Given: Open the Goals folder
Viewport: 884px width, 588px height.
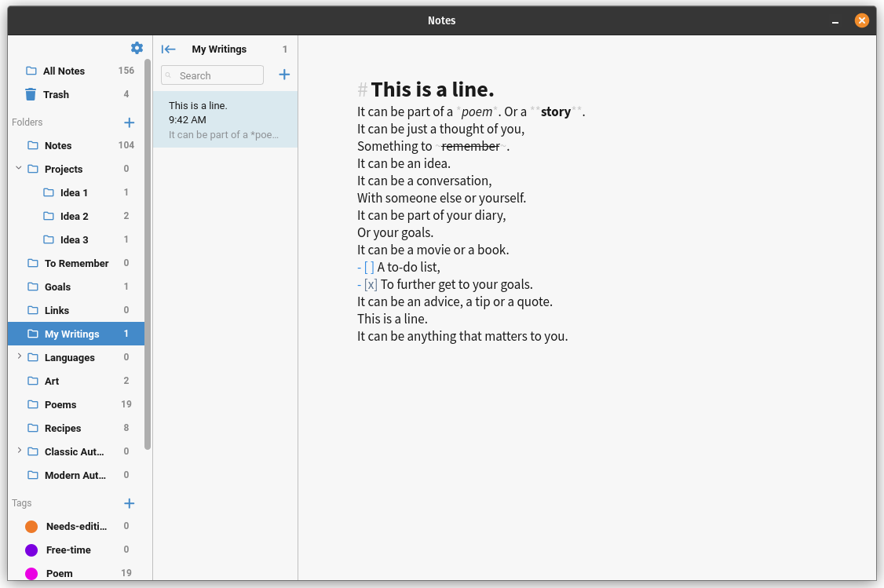Looking at the screenshot, I should tap(59, 287).
